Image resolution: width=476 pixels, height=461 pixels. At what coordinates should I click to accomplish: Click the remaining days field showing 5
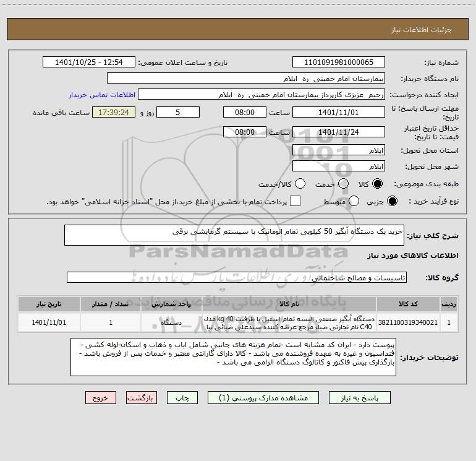click(178, 112)
